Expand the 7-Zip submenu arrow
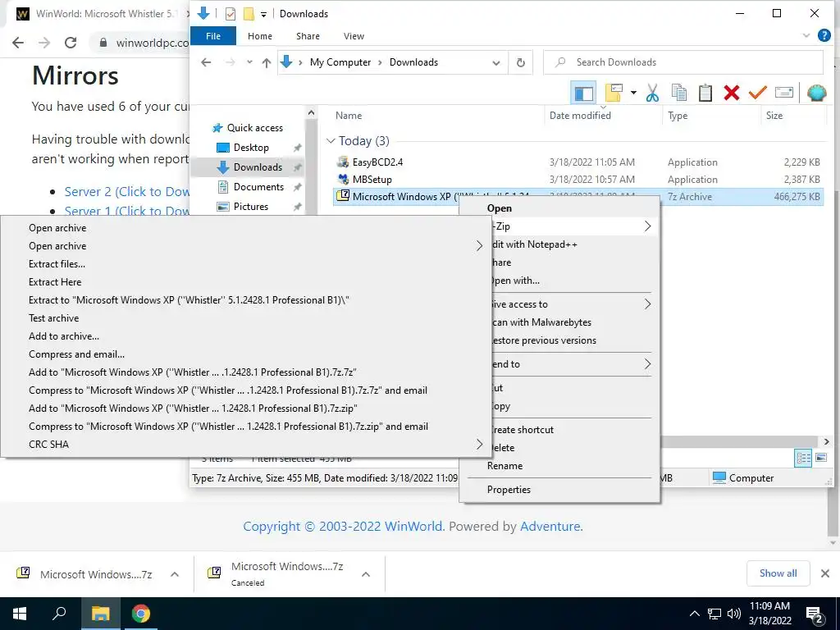This screenshot has width=840, height=630. (x=647, y=226)
